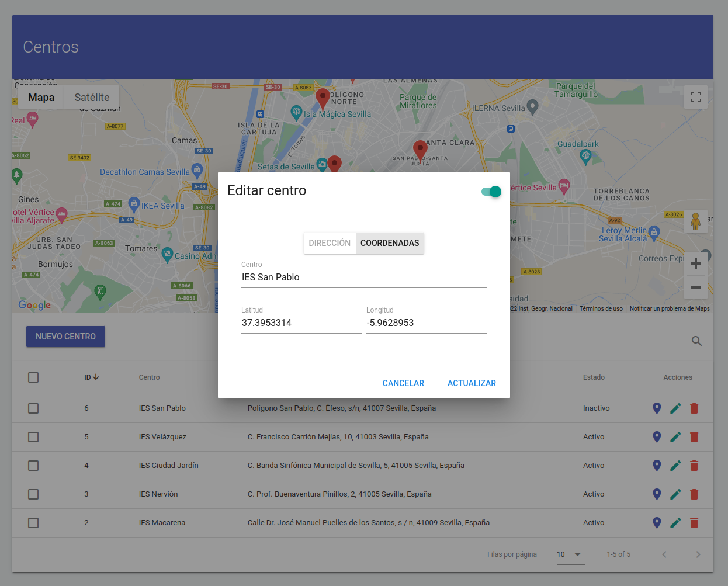Check the IES San Pablo row checkbox

pyautogui.click(x=33, y=408)
